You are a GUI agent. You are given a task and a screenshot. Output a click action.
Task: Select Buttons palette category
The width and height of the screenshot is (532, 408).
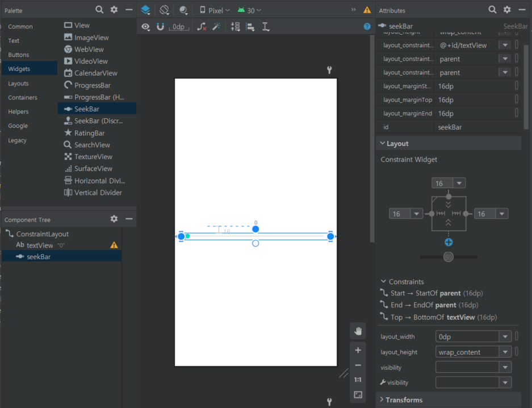point(19,55)
